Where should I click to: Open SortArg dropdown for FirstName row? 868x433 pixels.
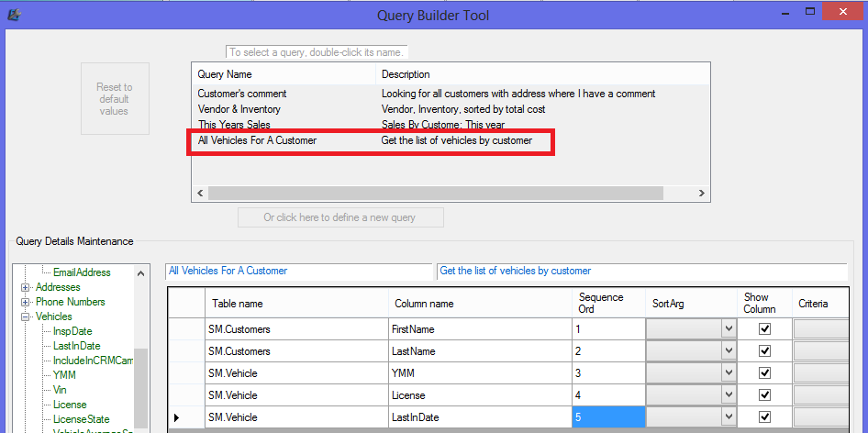click(x=729, y=329)
